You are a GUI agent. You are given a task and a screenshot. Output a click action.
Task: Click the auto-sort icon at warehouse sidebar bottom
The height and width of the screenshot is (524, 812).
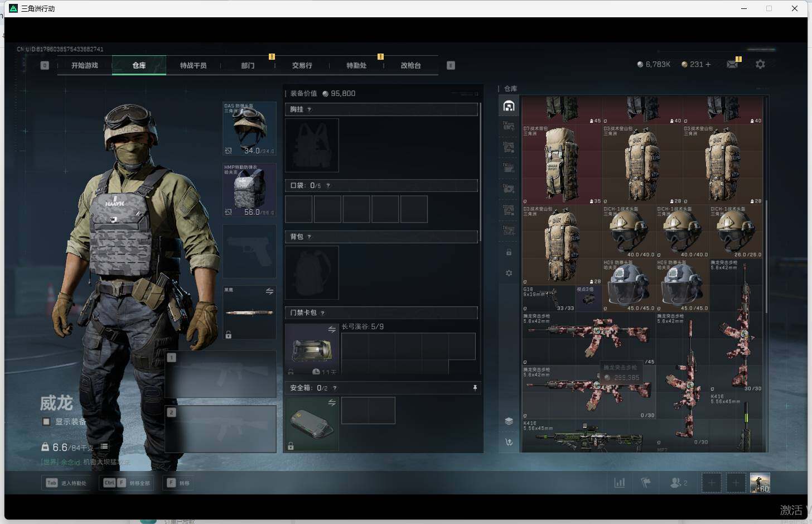click(509, 442)
